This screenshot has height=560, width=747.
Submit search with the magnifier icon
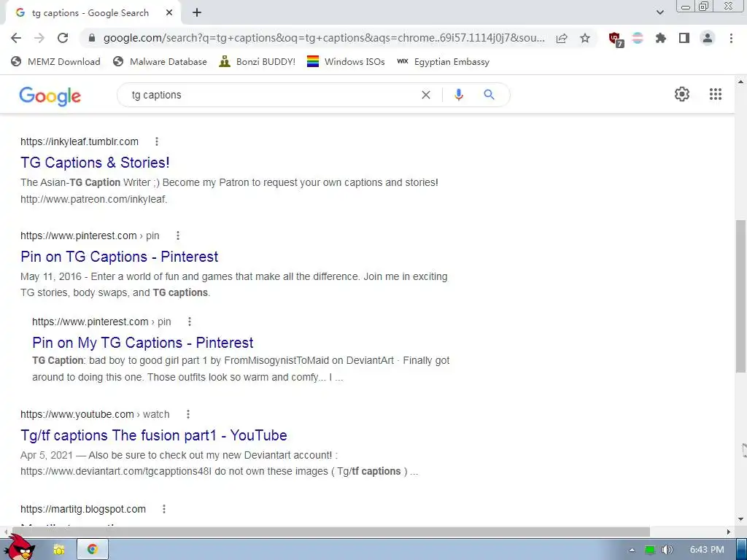click(x=489, y=95)
